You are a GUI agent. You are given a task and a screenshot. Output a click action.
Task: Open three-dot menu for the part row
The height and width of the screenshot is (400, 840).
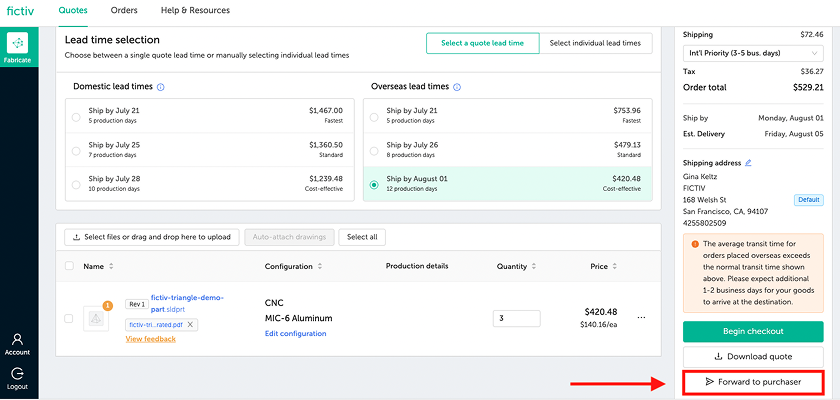click(x=641, y=318)
